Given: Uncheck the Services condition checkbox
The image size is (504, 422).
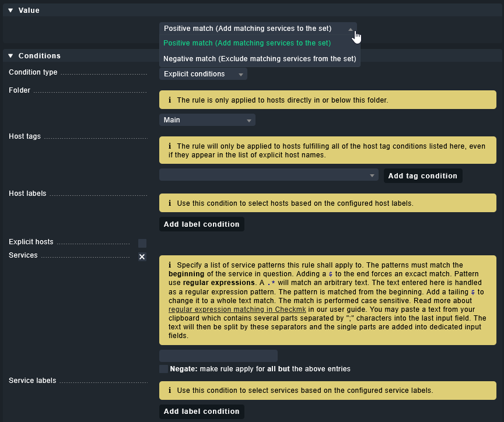Looking at the screenshot, I should [x=142, y=256].
